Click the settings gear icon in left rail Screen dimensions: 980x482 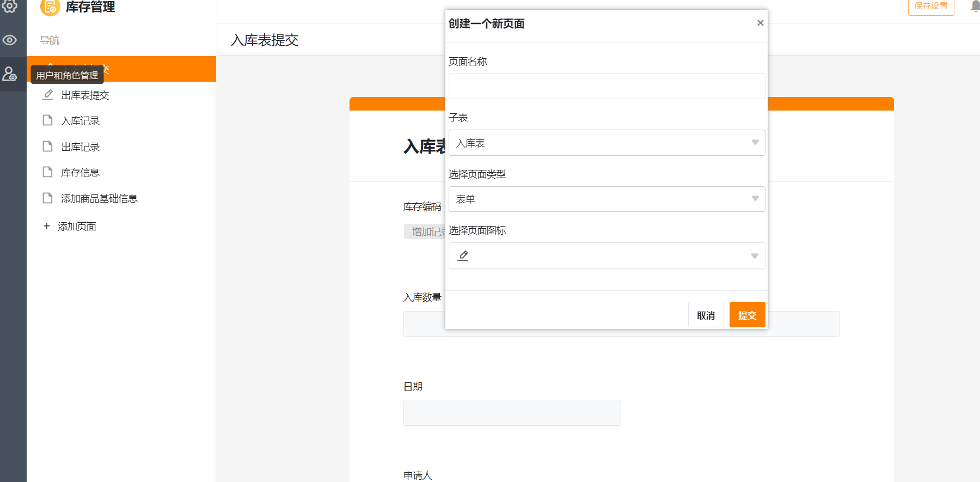pos(10,7)
